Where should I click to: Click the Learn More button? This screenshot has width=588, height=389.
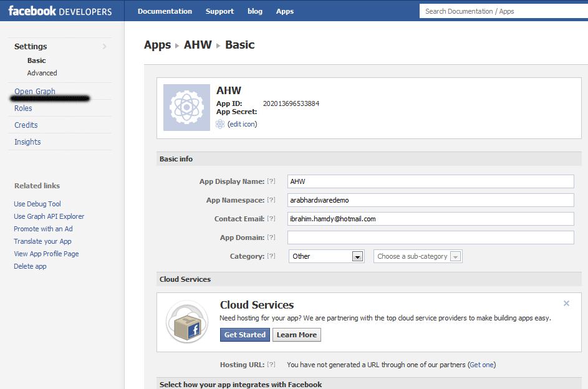point(297,335)
